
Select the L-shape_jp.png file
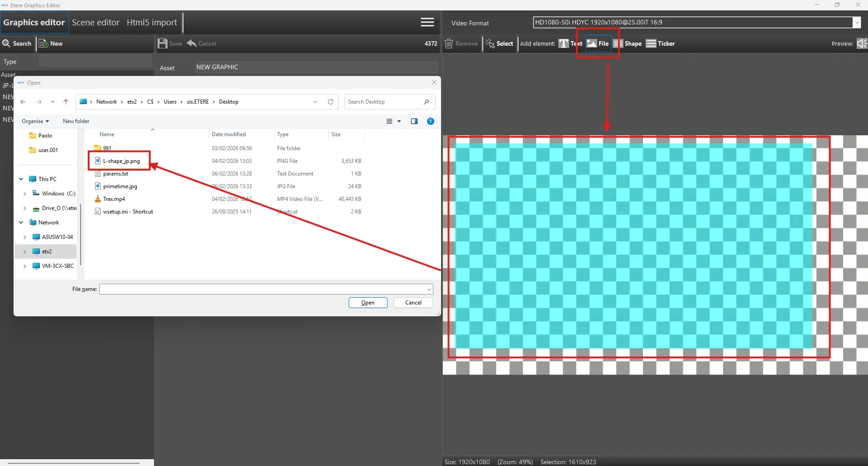[121, 161]
